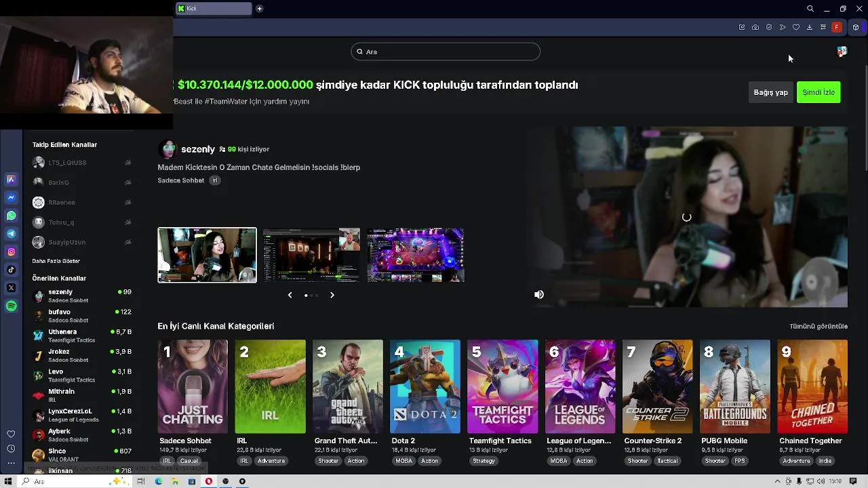868x488 pixels.
Task: Open history clock in Opera sidebar
Action: tap(11, 449)
